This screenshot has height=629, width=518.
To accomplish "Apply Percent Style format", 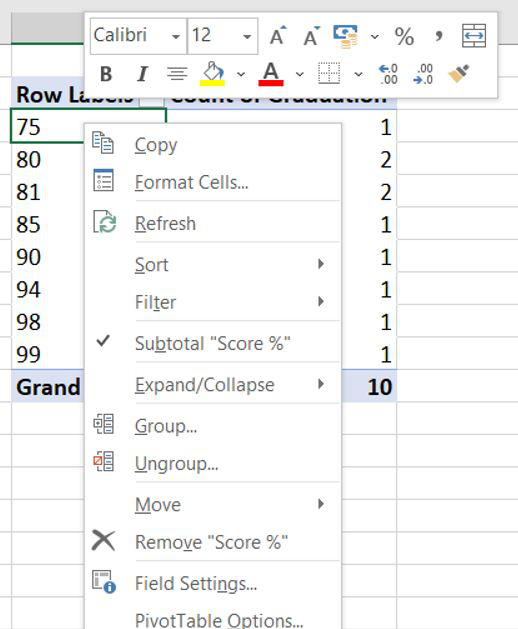I will (404, 37).
